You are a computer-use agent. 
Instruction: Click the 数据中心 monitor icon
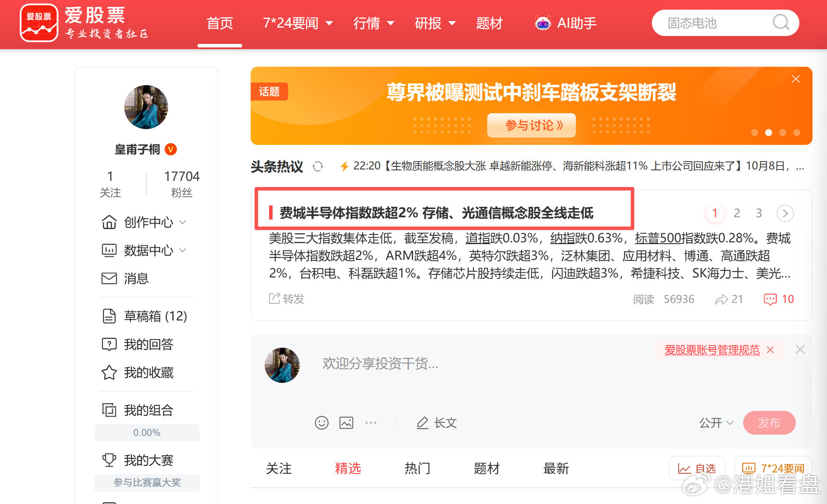tap(109, 250)
